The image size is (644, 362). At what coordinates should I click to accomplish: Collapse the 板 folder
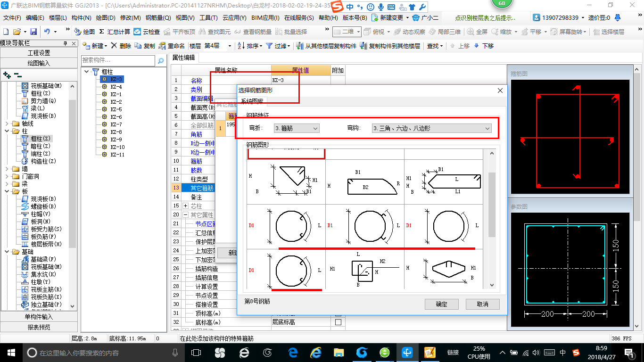(7, 191)
